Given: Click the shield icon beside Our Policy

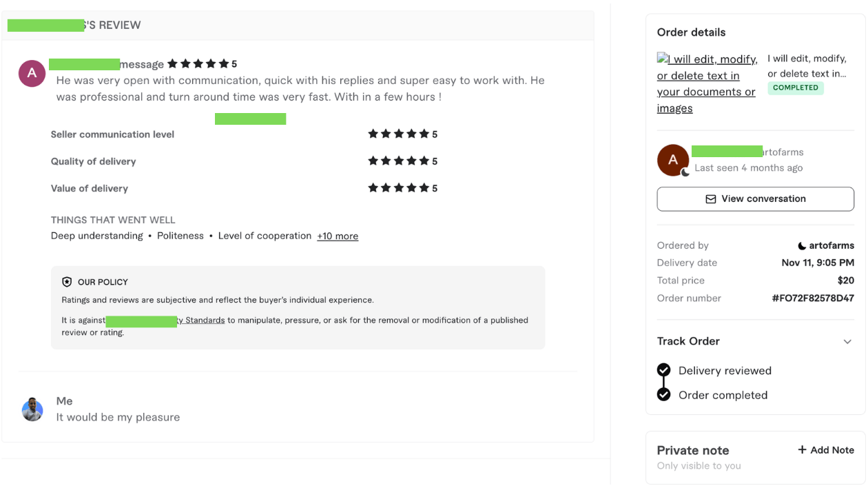Looking at the screenshot, I should click(67, 282).
